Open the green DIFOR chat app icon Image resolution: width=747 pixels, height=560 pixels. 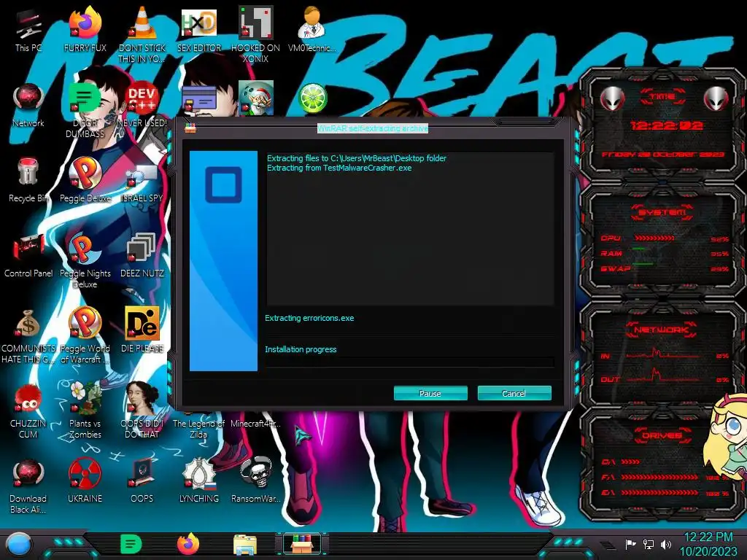tap(85, 111)
